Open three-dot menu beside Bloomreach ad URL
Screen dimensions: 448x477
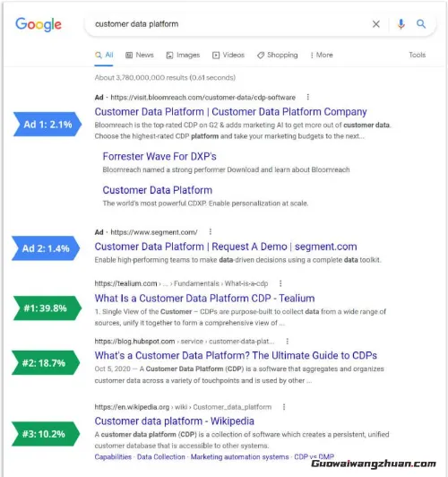pyautogui.click(x=308, y=97)
